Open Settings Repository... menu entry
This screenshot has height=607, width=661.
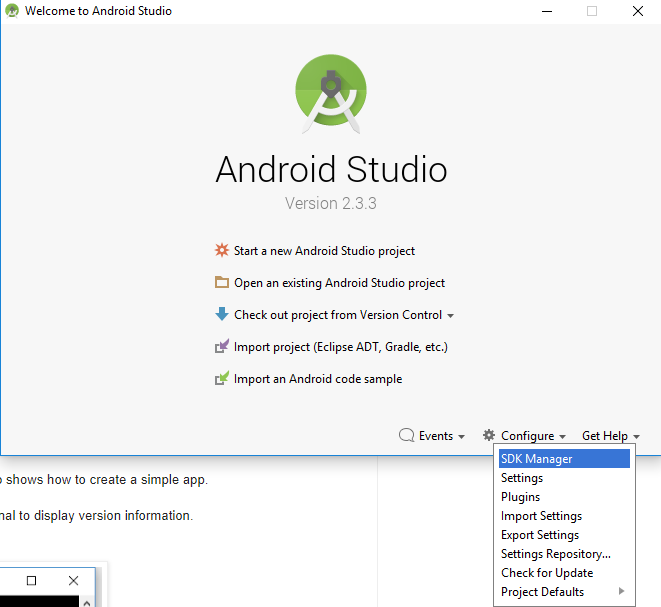(564, 553)
